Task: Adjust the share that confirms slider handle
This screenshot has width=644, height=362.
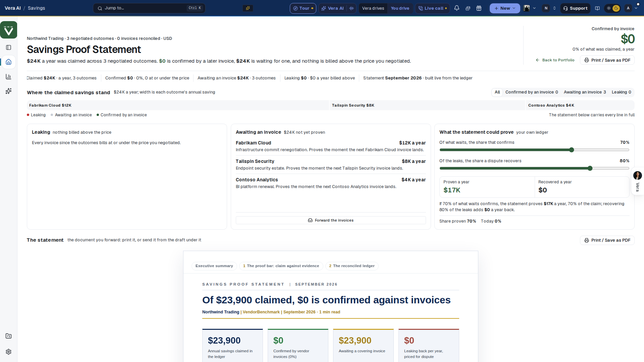Action: pyautogui.click(x=572, y=150)
